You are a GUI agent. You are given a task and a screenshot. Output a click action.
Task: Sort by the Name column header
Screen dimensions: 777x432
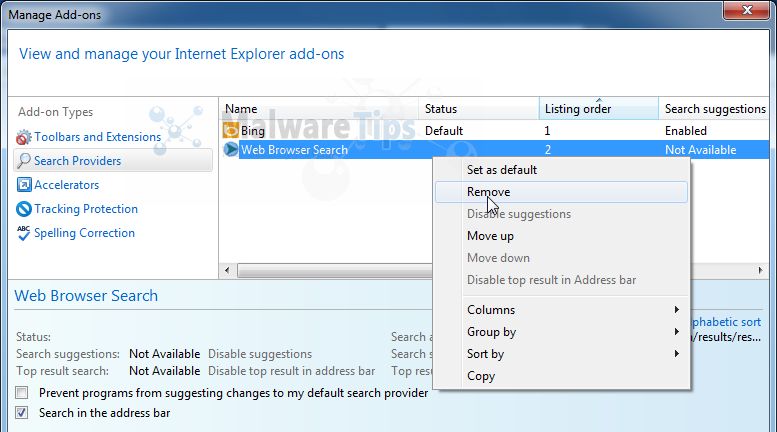pos(319,108)
